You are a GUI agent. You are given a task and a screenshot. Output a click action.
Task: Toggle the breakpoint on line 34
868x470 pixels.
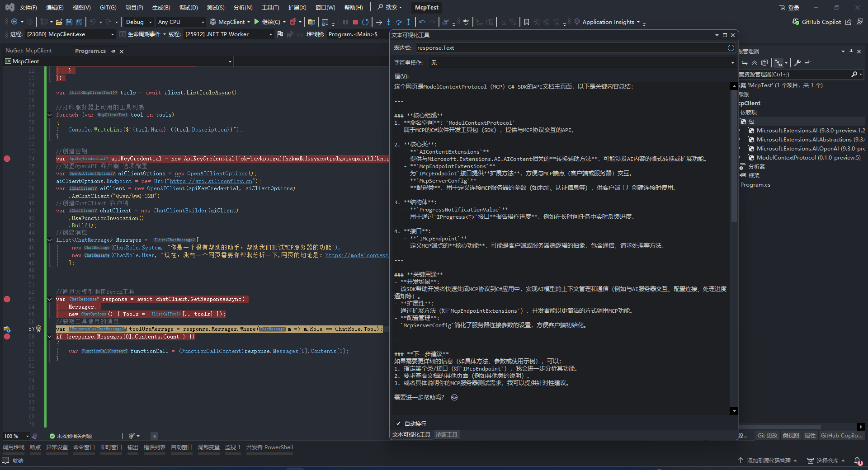pyautogui.click(x=7, y=159)
